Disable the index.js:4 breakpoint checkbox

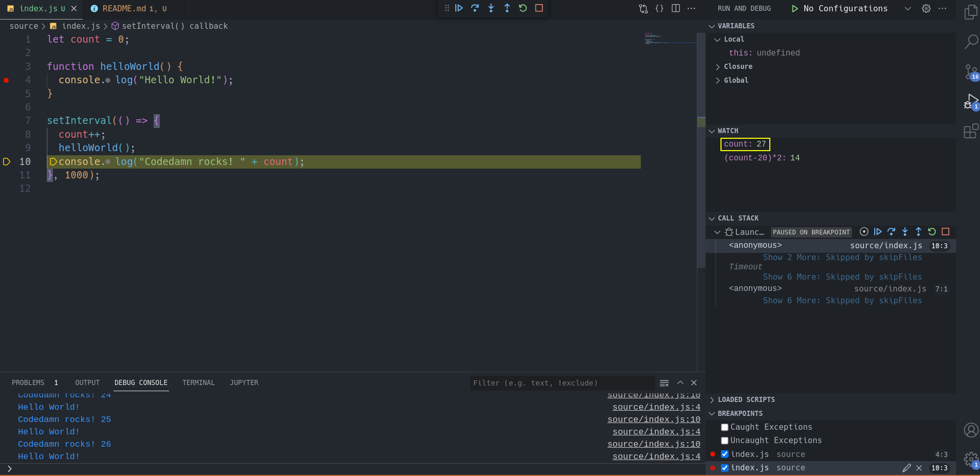coord(725,454)
